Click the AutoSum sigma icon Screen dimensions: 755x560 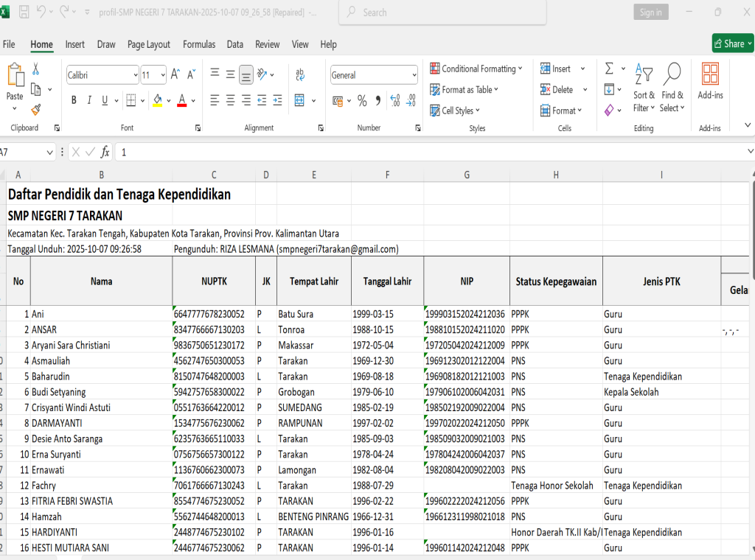click(x=609, y=69)
